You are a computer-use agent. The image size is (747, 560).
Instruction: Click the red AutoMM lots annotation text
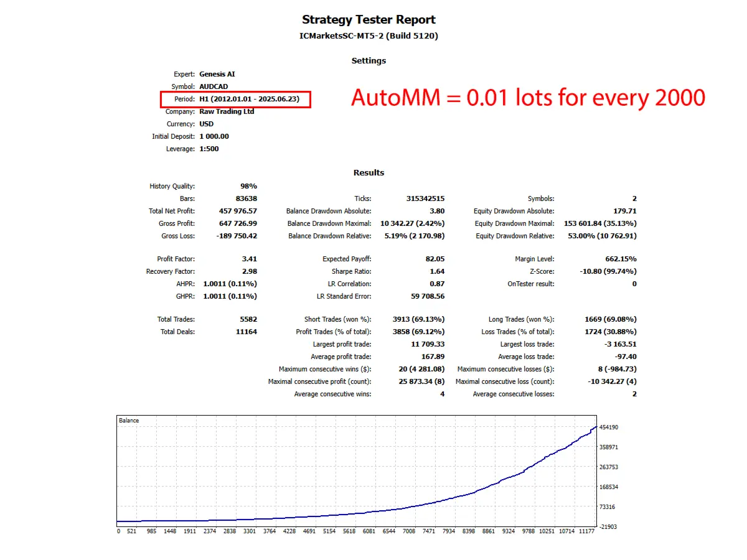click(528, 98)
